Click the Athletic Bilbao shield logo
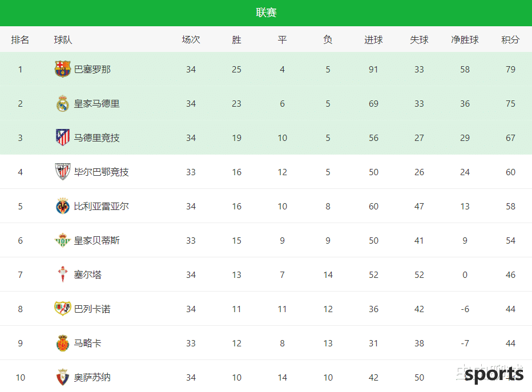The width and height of the screenshot is (532, 392). [62, 172]
